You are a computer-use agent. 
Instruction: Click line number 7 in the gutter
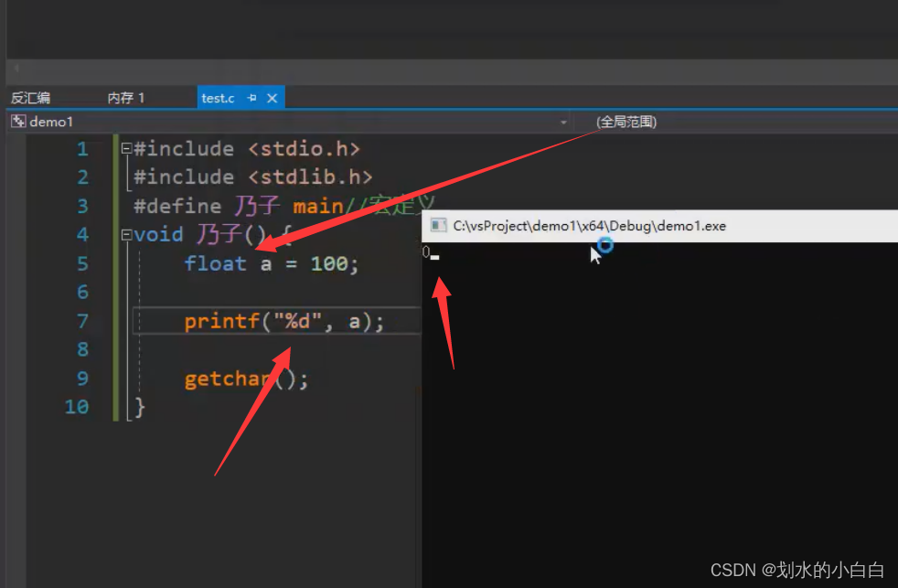pyautogui.click(x=83, y=321)
